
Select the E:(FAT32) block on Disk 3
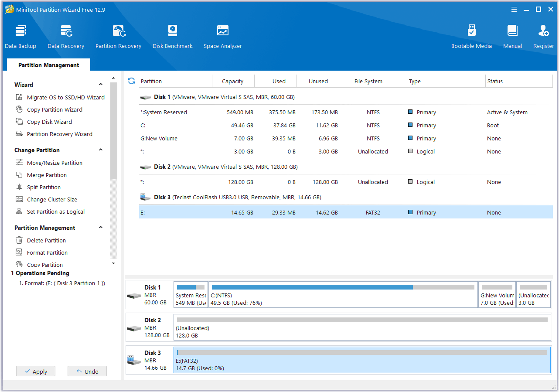[362, 360]
